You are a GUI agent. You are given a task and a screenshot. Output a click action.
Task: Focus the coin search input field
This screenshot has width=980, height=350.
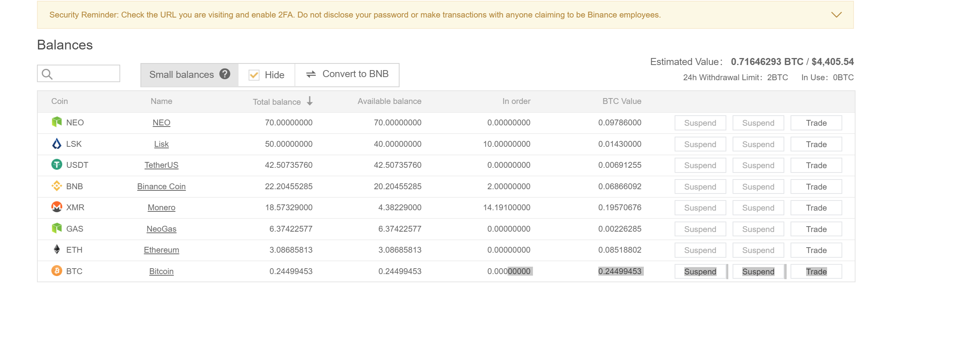tap(79, 74)
